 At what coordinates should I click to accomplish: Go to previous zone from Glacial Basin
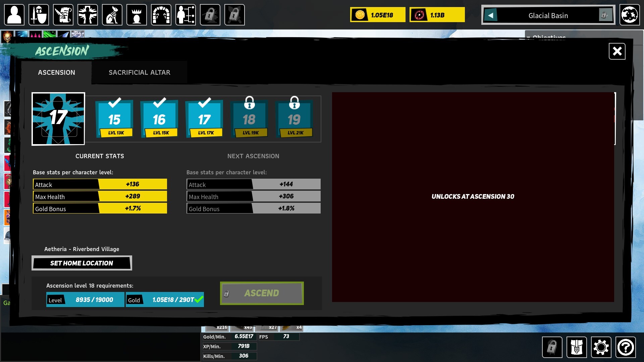[491, 15]
